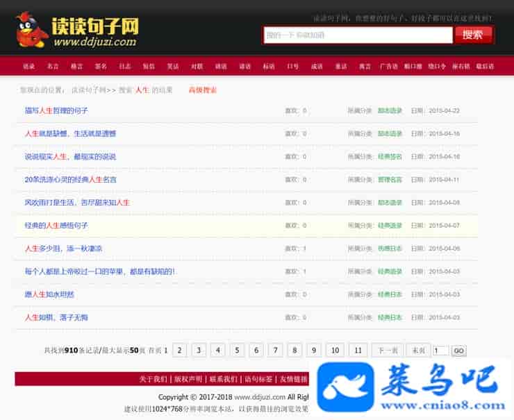Open the 笑话 navigation item
The height and width of the screenshot is (420, 514).
173,67
